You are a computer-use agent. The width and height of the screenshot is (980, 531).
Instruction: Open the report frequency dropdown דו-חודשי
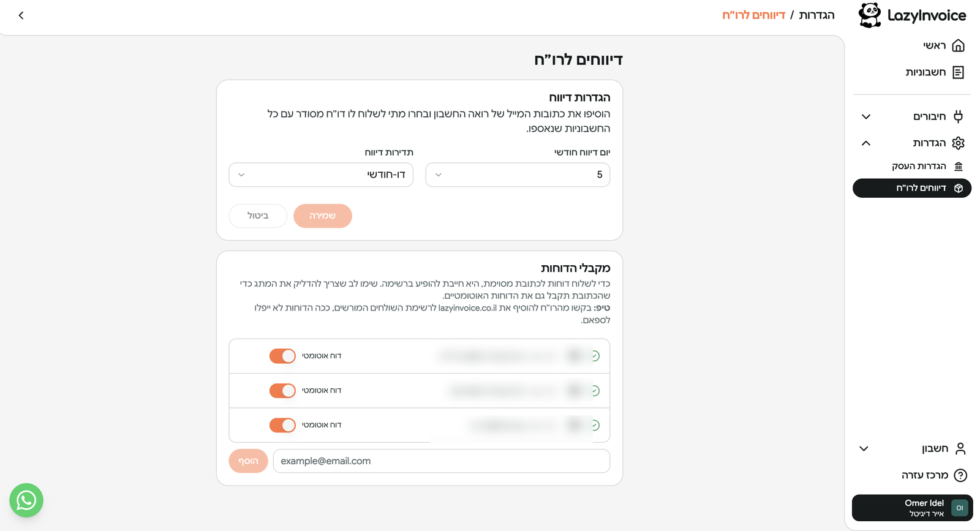[x=321, y=175]
